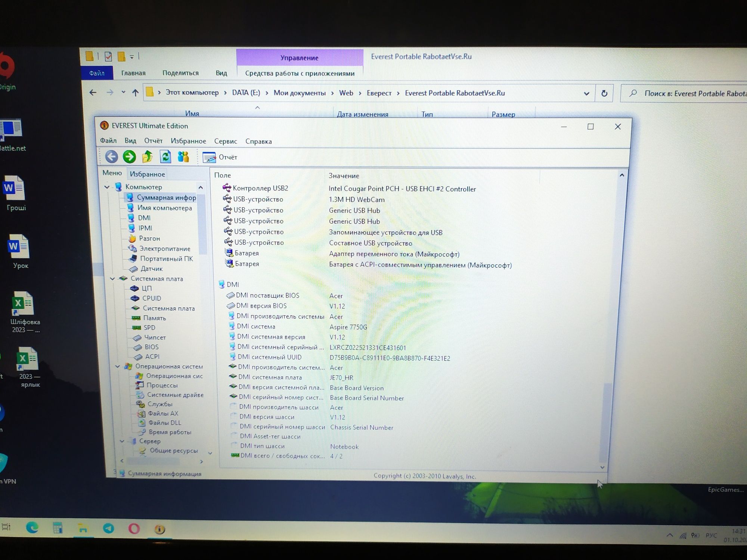Open Opera browser from the taskbar
Viewport: 747px width, 560px height.
134,529
